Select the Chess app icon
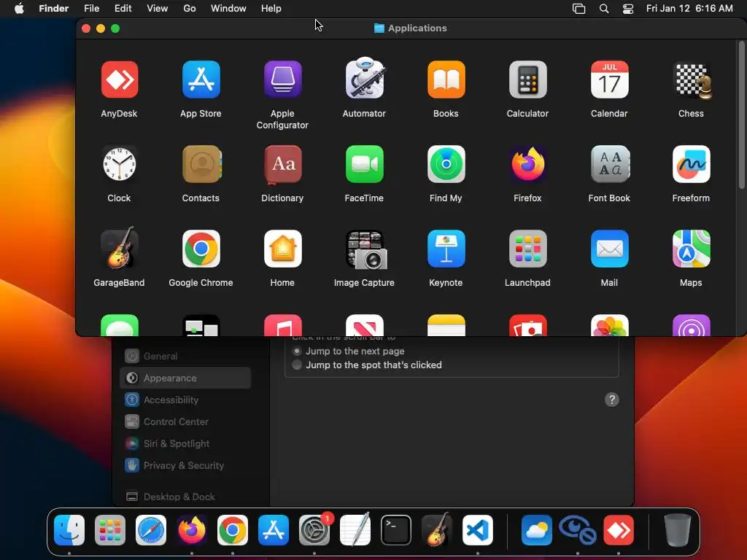The height and width of the screenshot is (560, 747). coord(692,80)
